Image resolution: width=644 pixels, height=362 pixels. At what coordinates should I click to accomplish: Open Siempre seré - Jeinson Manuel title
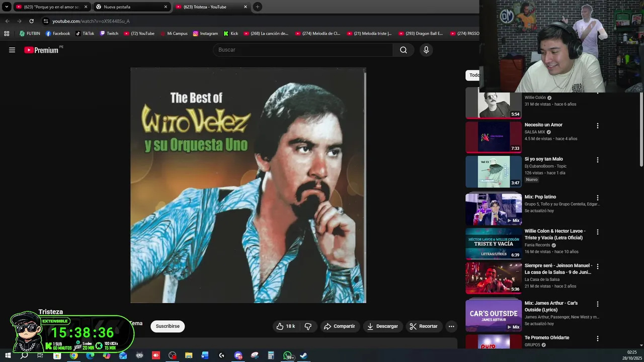tap(558, 268)
